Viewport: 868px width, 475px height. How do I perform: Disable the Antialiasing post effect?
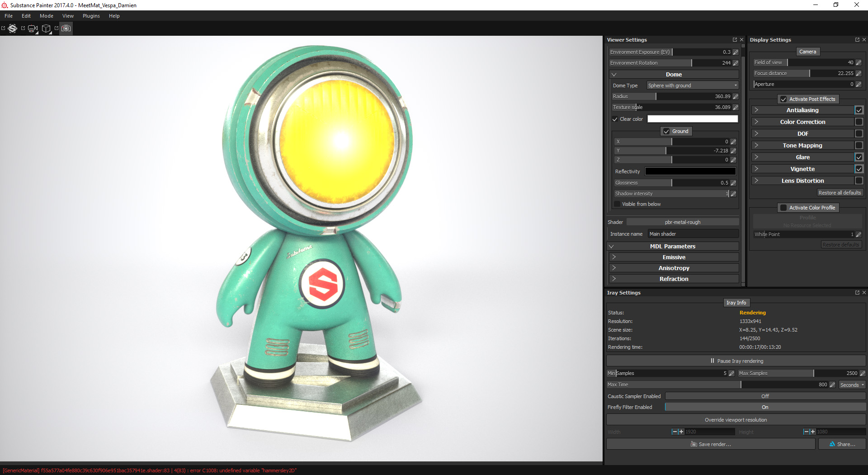859,110
